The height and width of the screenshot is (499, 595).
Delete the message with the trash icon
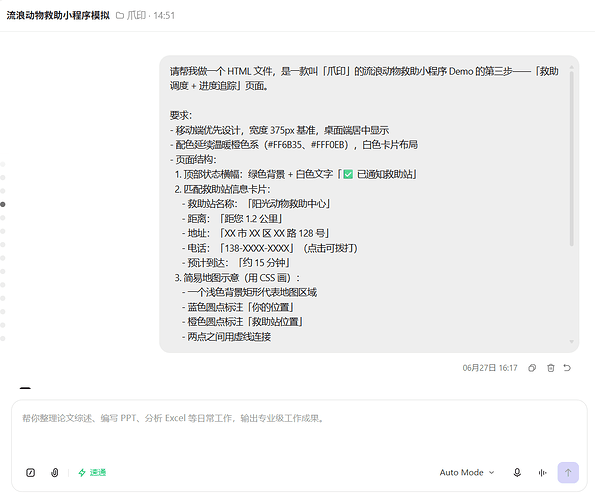(x=551, y=368)
